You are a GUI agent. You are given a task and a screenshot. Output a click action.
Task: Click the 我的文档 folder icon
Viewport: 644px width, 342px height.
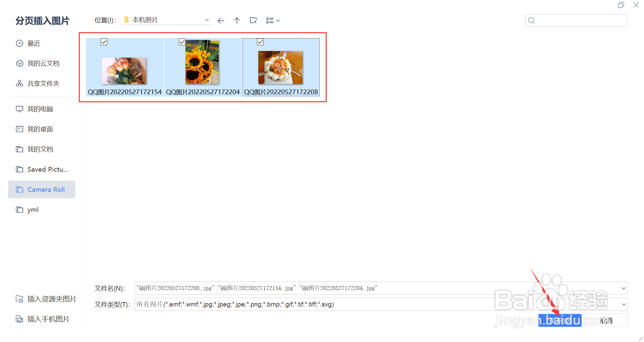point(19,149)
